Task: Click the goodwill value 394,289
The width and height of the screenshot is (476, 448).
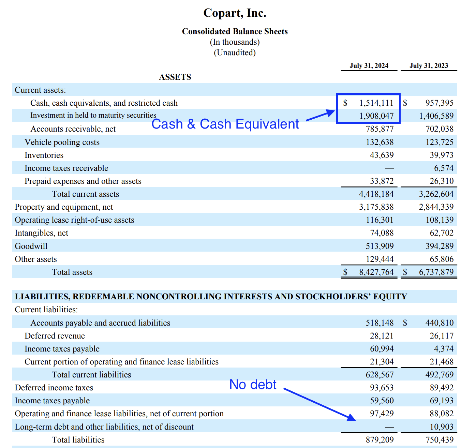Action: point(440,246)
